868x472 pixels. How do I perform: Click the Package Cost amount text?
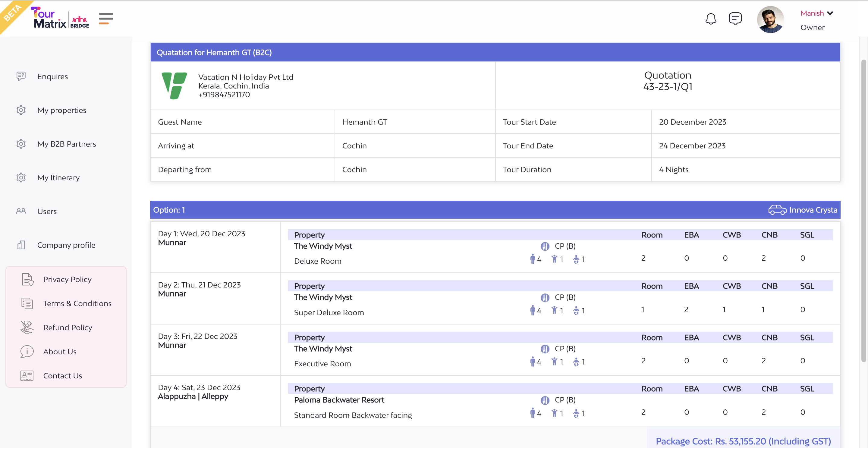pos(743,441)
